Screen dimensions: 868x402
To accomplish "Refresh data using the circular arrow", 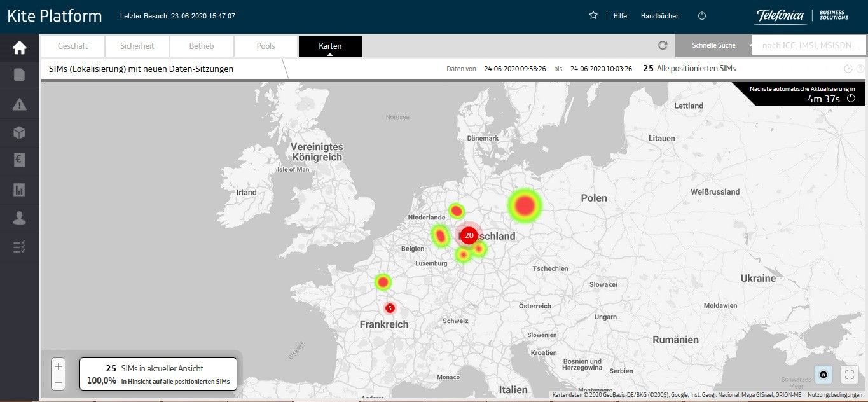I will coord(663,46).
